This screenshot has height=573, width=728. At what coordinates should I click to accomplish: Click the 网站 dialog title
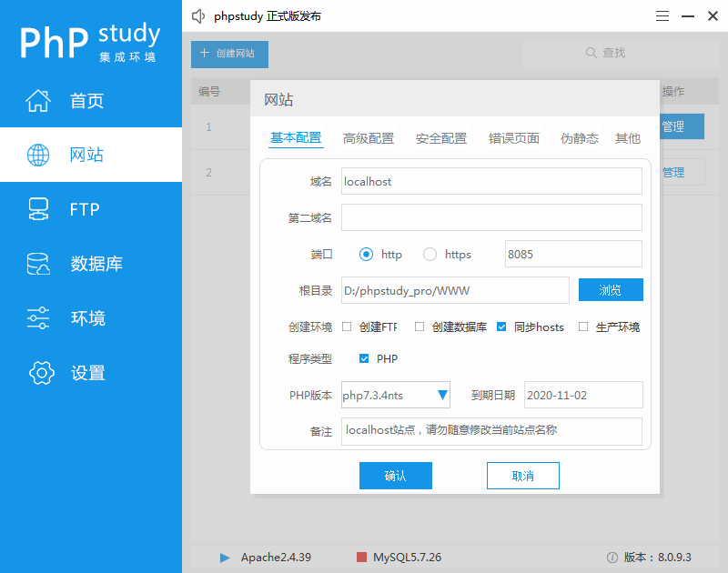click(278, 99)
